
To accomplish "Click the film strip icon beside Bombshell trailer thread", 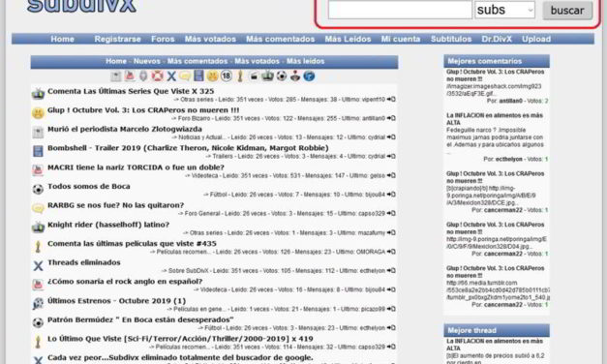I will tap(38, 151).
